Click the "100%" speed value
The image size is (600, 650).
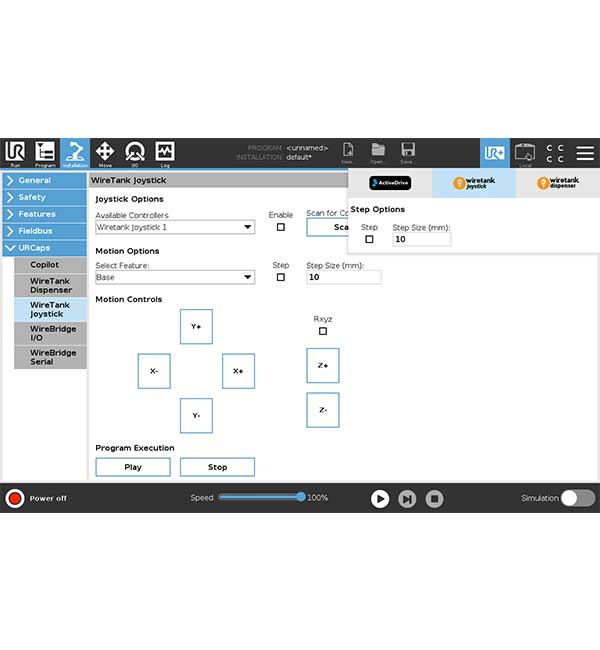click(x=317, y=498)
